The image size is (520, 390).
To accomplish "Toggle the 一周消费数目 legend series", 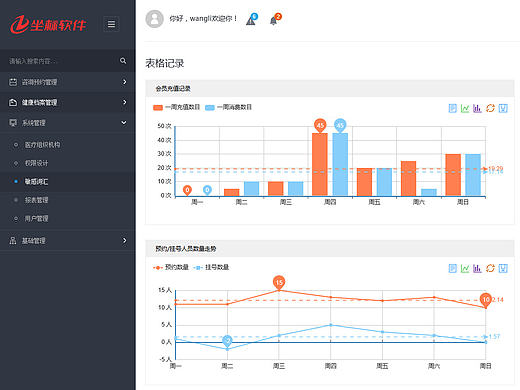I will click(x=228, y=107).
